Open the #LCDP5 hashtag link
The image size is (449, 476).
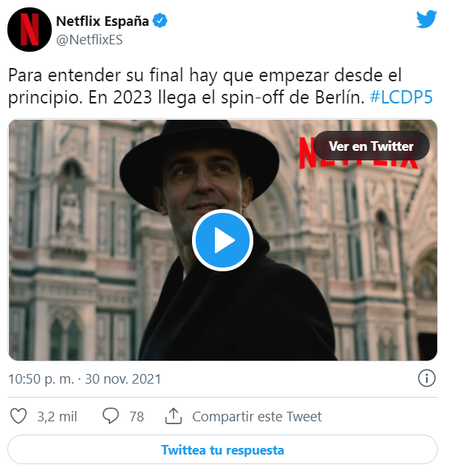(401, 98)
